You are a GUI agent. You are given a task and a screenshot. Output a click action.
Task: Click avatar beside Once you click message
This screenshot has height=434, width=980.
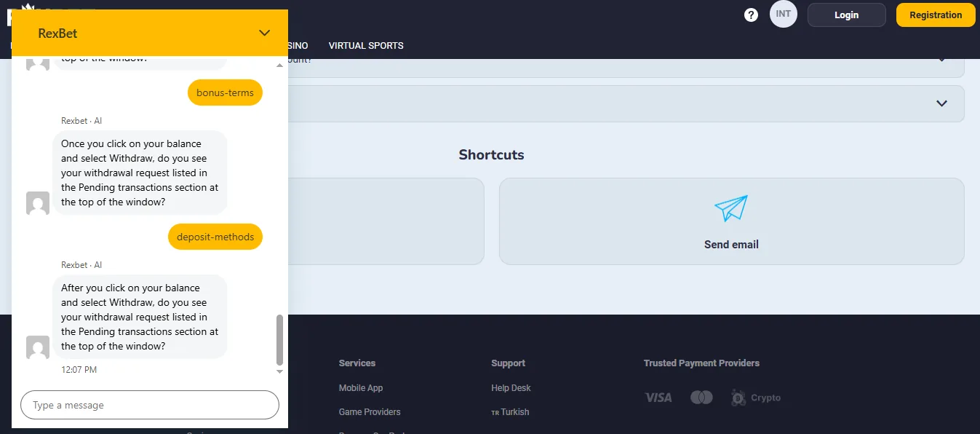click(x=38, y=203)
